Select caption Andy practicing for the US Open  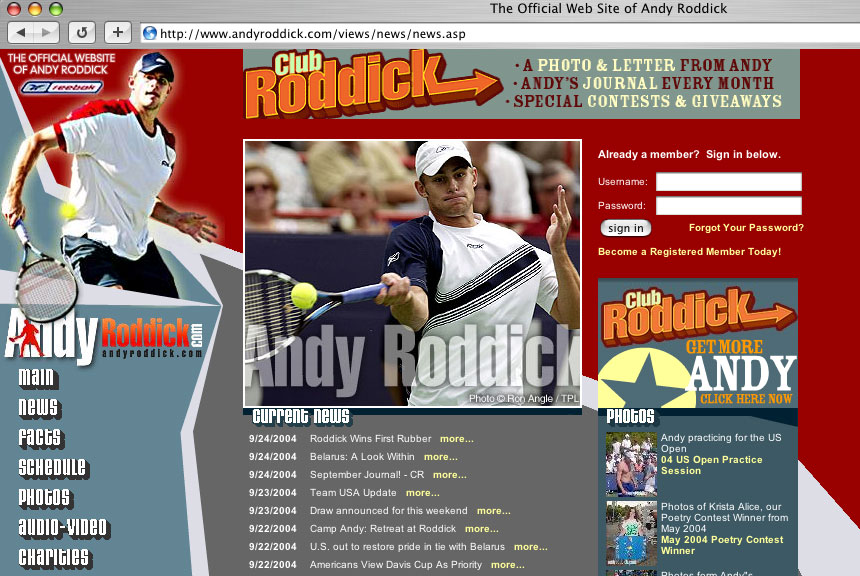(x=721, y=443)
